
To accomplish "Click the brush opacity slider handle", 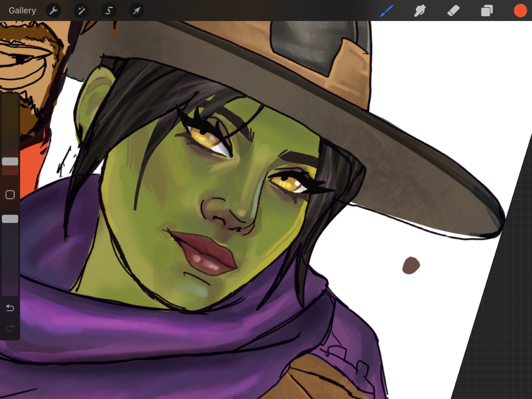I will 10,219.
